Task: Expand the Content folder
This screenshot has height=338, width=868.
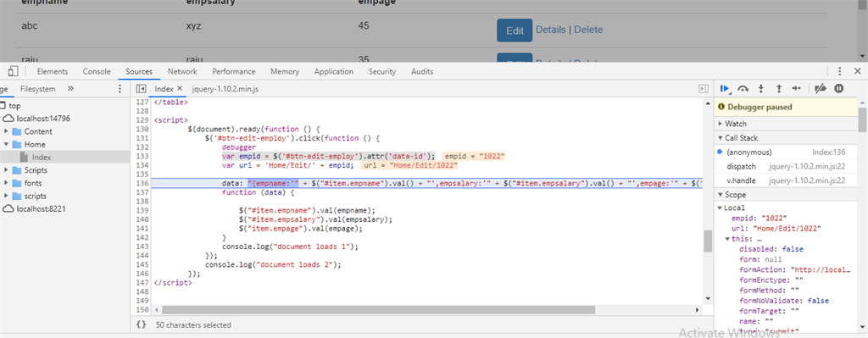Action: tap(6, 131)
